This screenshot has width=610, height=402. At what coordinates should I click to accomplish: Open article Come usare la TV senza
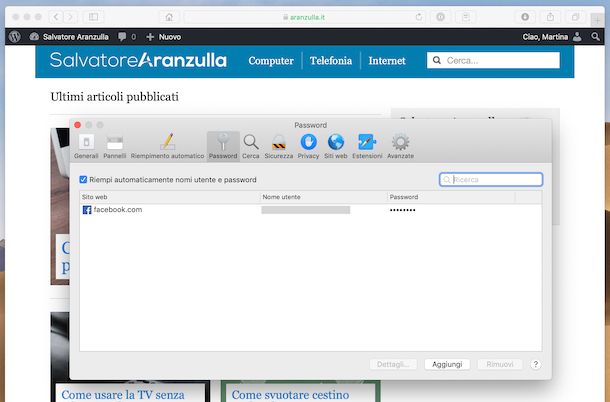(x=123, y=395)
